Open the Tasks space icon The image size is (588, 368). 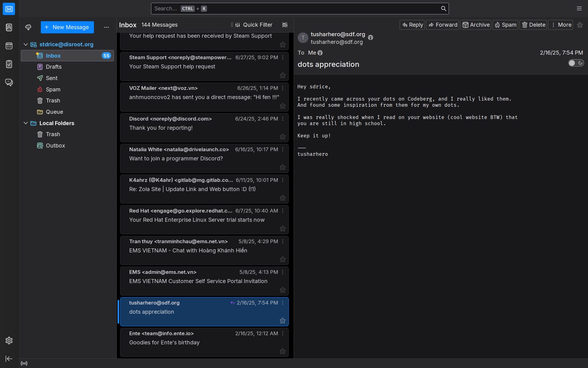[x=9, y=64]
